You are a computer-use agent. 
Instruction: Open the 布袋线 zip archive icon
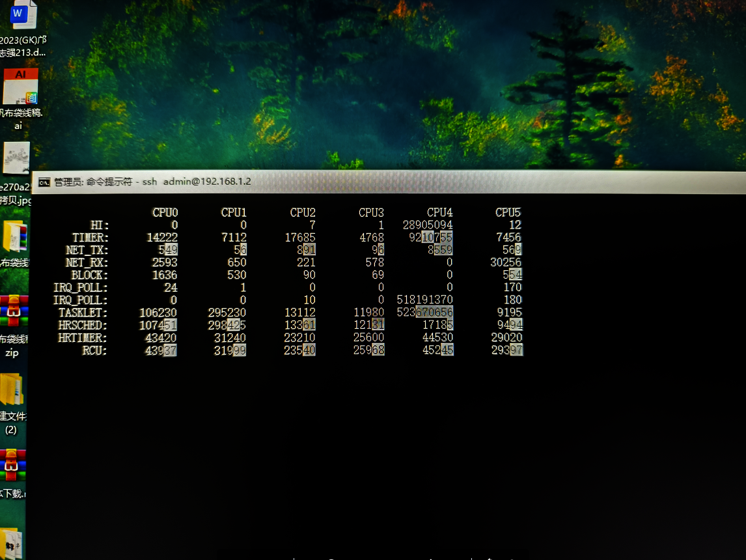click(x=14, y=311)
